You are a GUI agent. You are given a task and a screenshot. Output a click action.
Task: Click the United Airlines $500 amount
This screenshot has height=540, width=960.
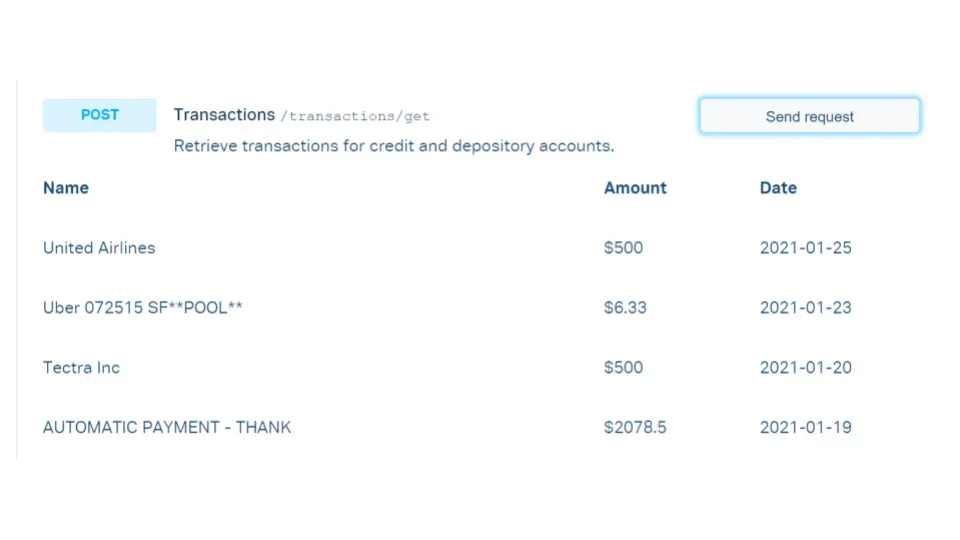click(623, 248)
